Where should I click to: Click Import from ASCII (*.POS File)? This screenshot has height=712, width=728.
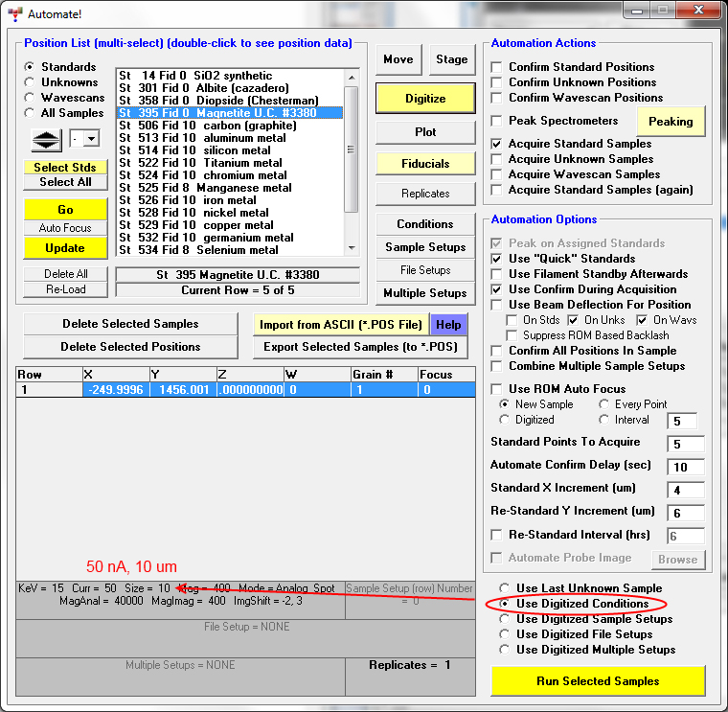click(x=340, y=325)
